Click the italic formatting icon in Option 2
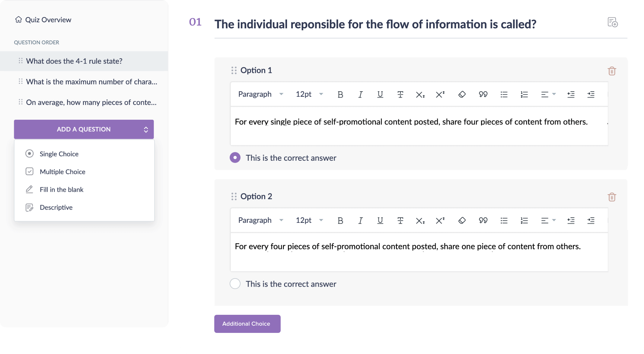 pyautogui.click(x=360, y=220)
